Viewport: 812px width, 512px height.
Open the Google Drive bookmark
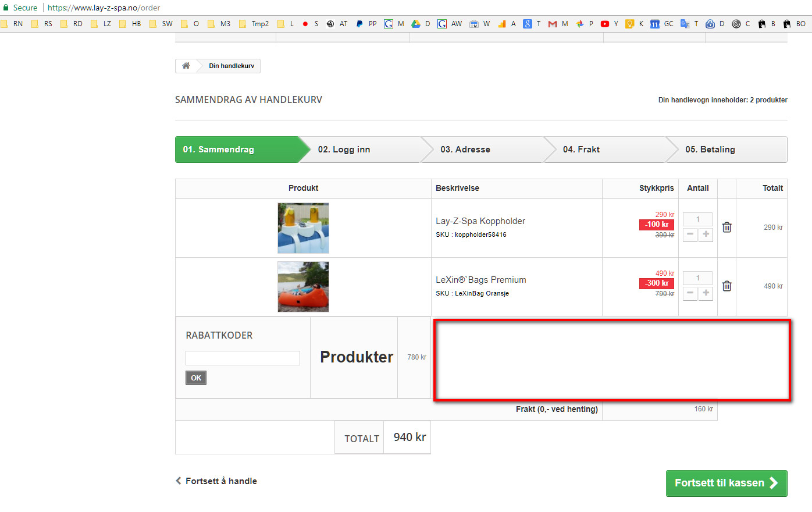pos(421,24)
